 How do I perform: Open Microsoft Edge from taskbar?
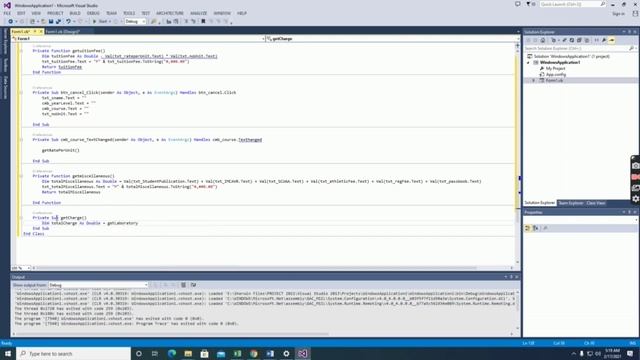pyautogui.click(x=172, y=353)
